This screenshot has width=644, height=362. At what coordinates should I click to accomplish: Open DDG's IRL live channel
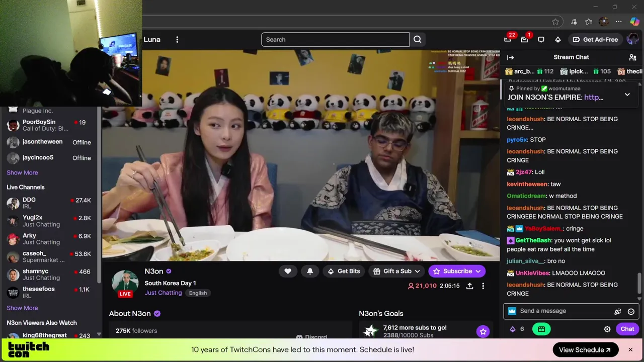click(50, 203)
